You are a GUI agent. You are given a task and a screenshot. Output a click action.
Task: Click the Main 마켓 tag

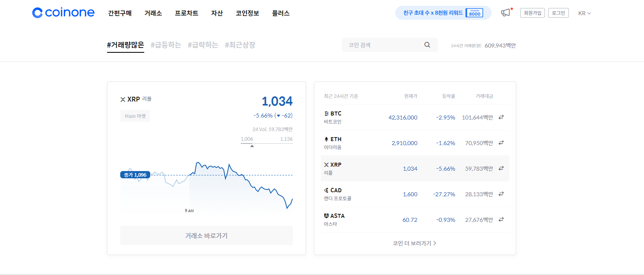pos(135,116)
